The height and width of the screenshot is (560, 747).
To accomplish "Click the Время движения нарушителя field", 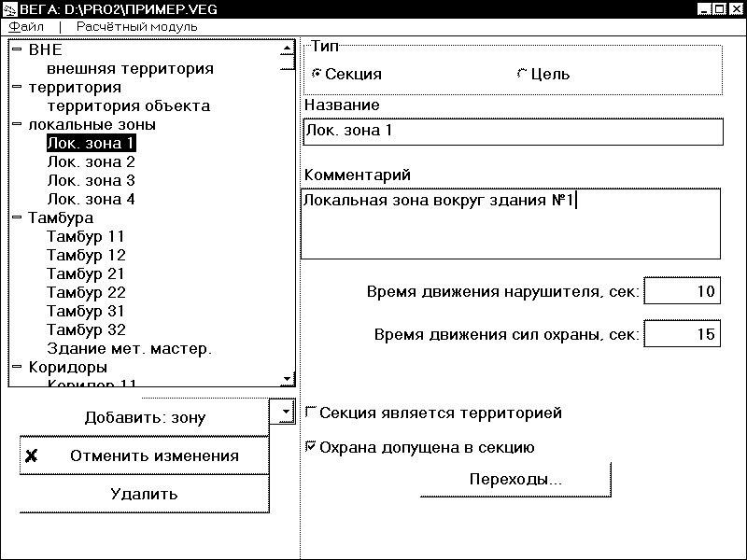I will (682, 290).
